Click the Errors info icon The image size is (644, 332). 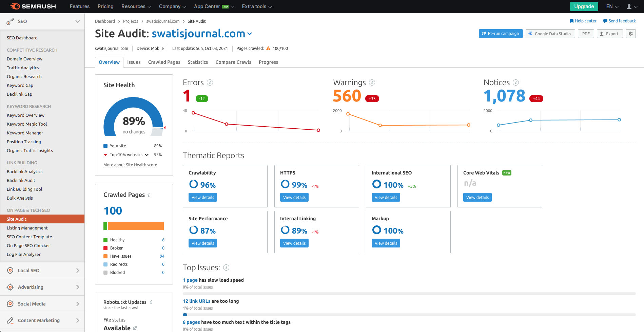click(210, 82)
